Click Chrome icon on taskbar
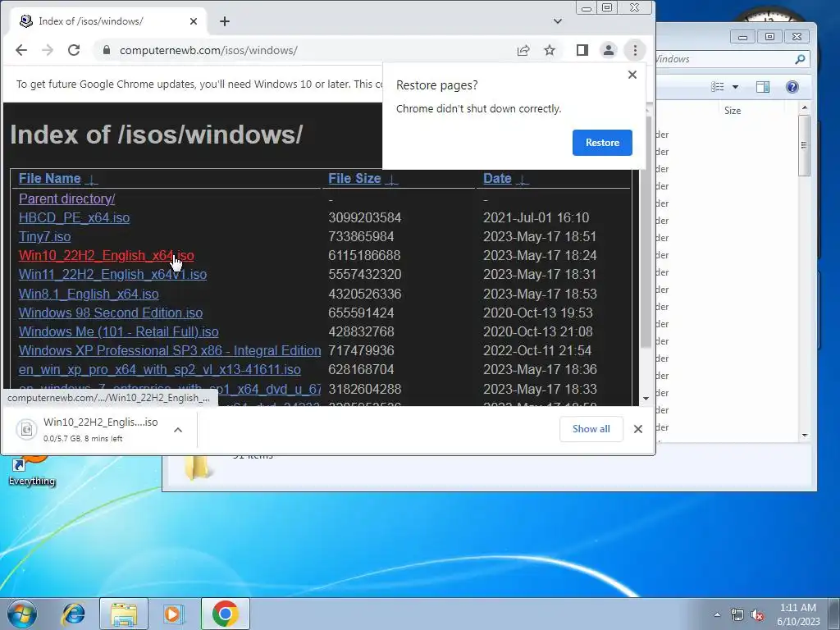Image resolution: width=840 pixels, height=630 pixels. [225, 614]
